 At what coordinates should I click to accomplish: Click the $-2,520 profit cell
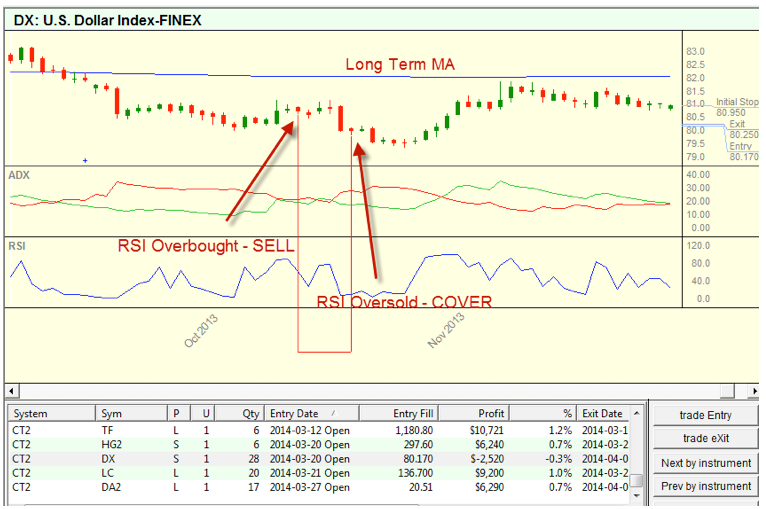pyautogui.click(x=487, y=459)
